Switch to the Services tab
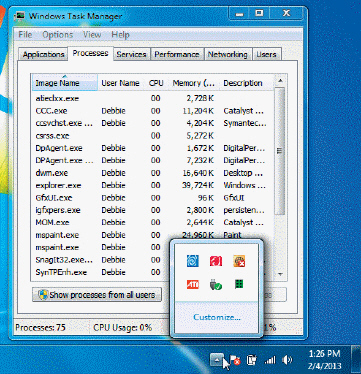Image resolution: width=361 pixels, height=374 pixels. point(131,54)
